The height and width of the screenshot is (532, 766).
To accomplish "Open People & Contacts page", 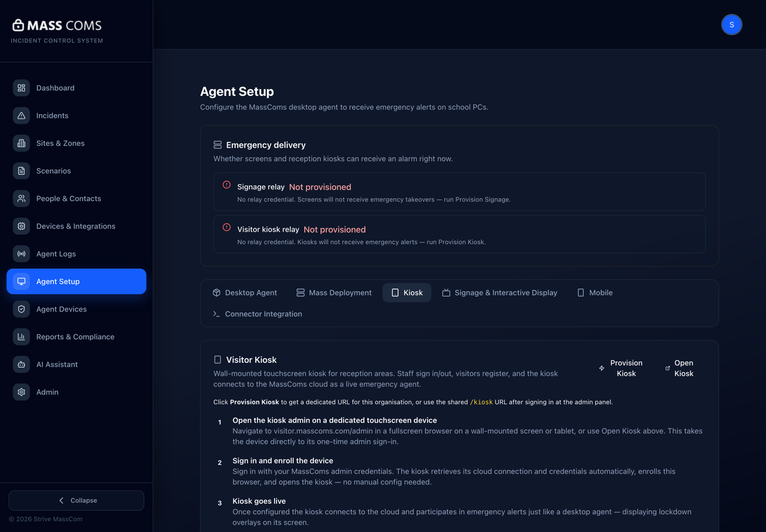I will click(x=76, y=198).
